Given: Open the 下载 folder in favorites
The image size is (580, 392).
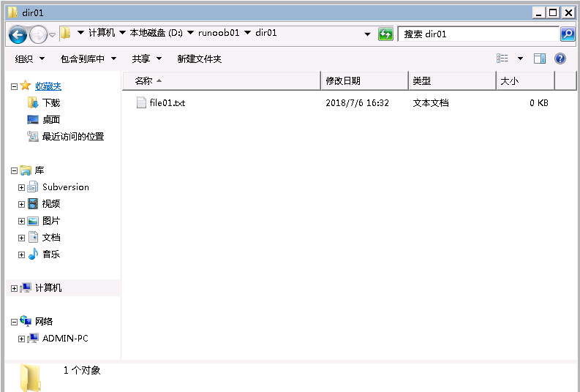Looking at the screenshot, I should tap(50, 103).
